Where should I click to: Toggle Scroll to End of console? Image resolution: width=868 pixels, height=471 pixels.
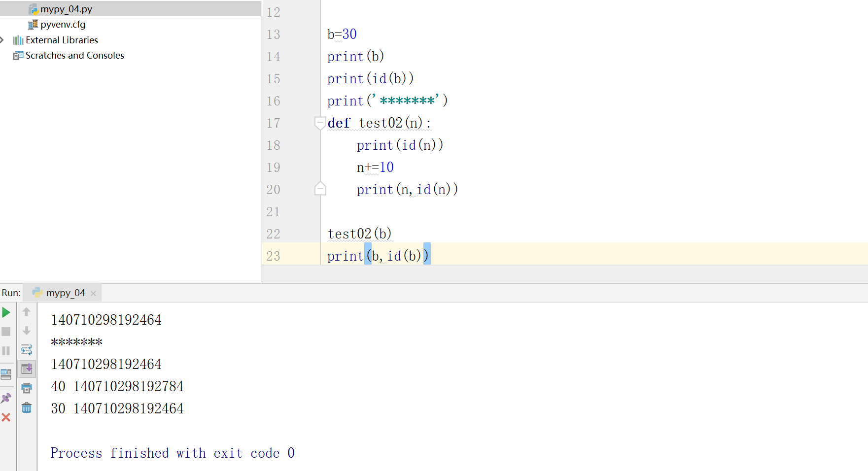(x=27, y=369)
